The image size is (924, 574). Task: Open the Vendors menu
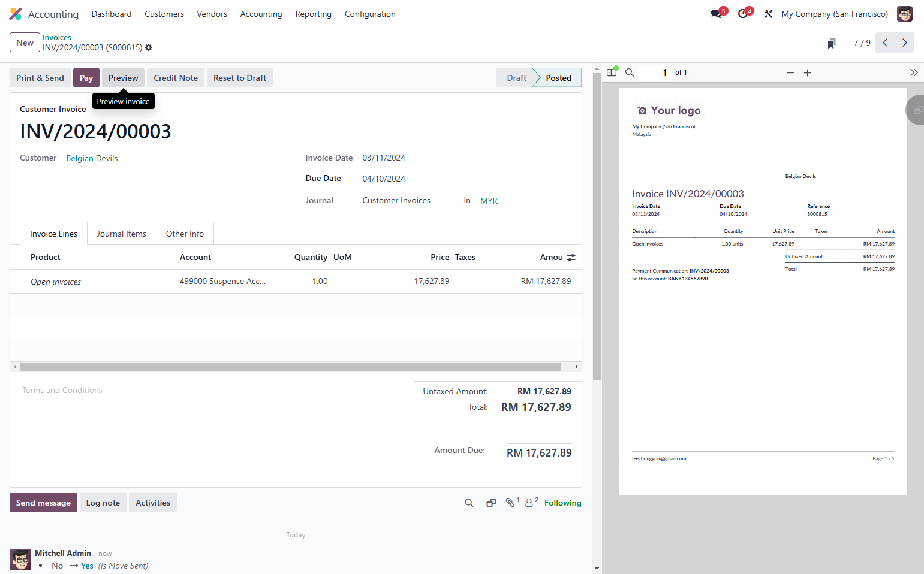[212, 14]
